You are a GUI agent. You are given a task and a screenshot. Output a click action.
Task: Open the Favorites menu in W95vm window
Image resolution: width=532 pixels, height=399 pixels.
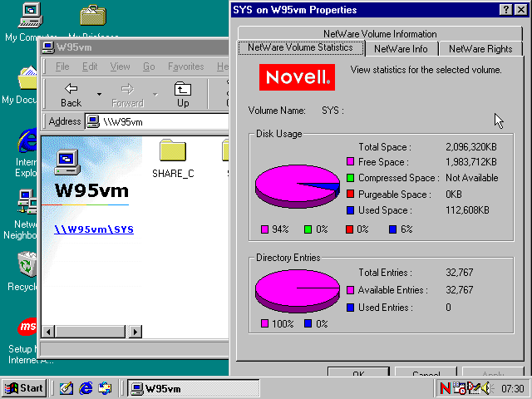pyautogui.click(x=186, y=66)
